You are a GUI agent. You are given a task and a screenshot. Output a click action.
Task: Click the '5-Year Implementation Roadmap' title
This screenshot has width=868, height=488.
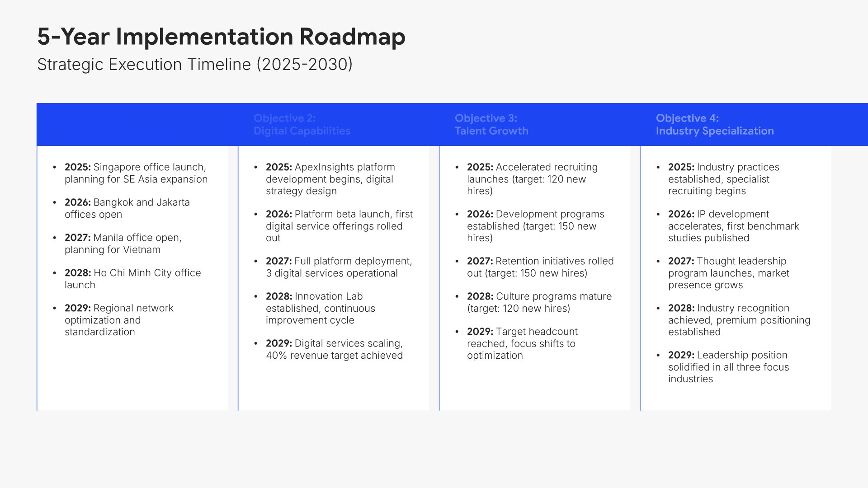221,37
